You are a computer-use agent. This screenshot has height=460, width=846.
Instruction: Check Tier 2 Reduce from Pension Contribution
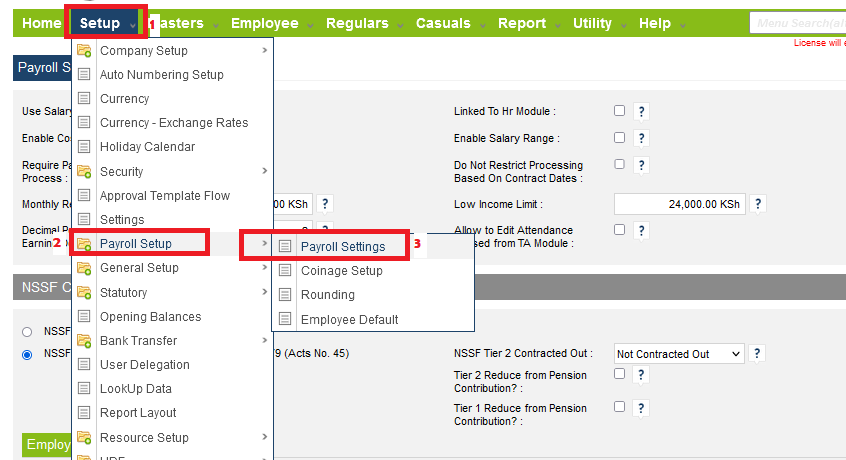point(620,374)
